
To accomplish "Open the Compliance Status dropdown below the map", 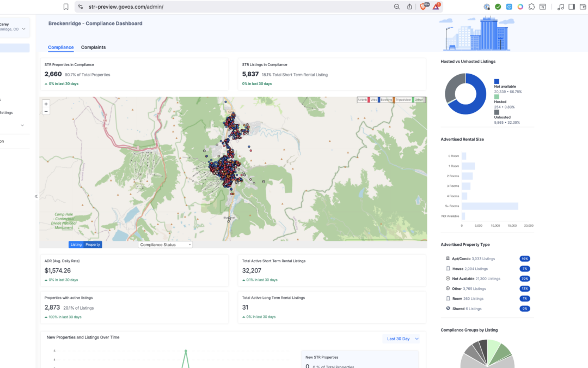I will (x=165, y=244).
